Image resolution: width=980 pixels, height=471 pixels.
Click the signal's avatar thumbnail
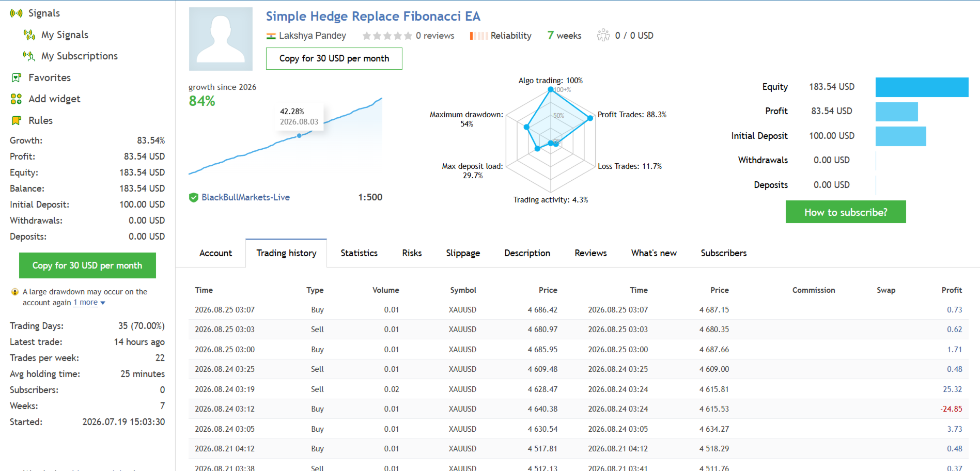(221, 39)
